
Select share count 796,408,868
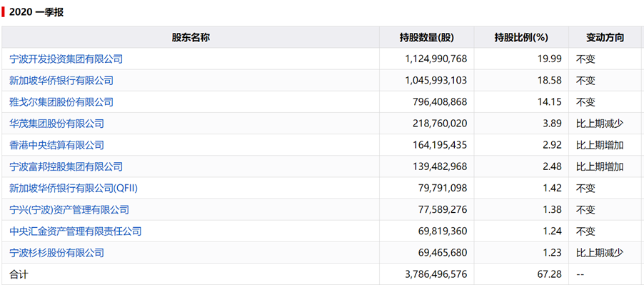tap(440, 102)
